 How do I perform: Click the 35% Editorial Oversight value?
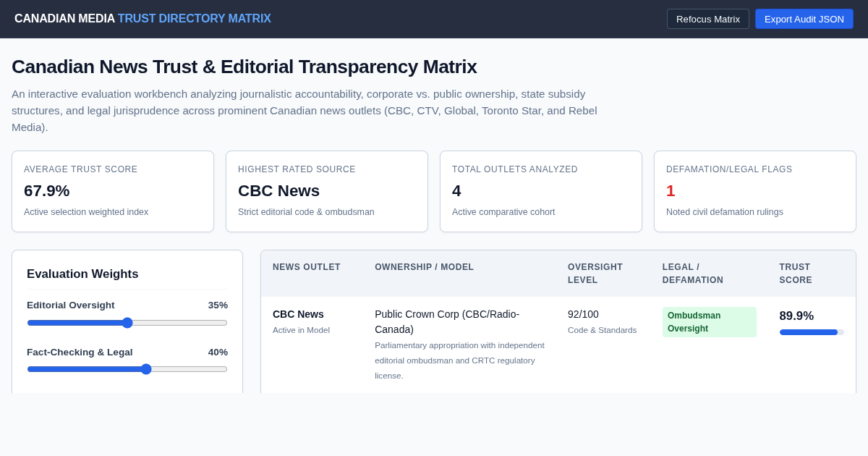pos(218,305)
